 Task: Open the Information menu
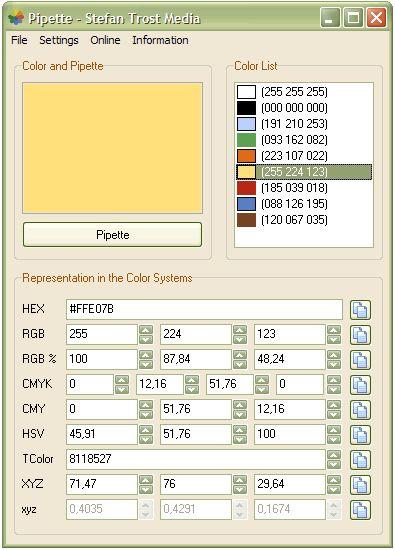point(160,40)
